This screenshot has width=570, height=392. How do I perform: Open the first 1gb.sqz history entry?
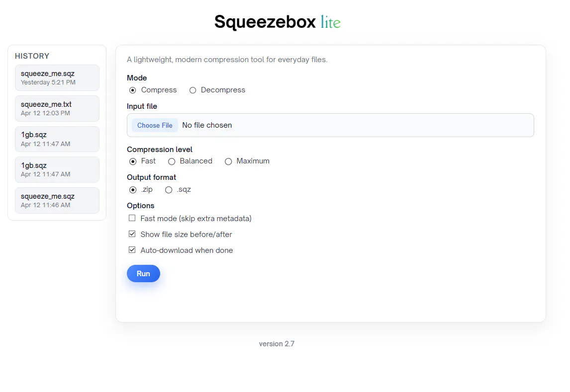(57, 139)
